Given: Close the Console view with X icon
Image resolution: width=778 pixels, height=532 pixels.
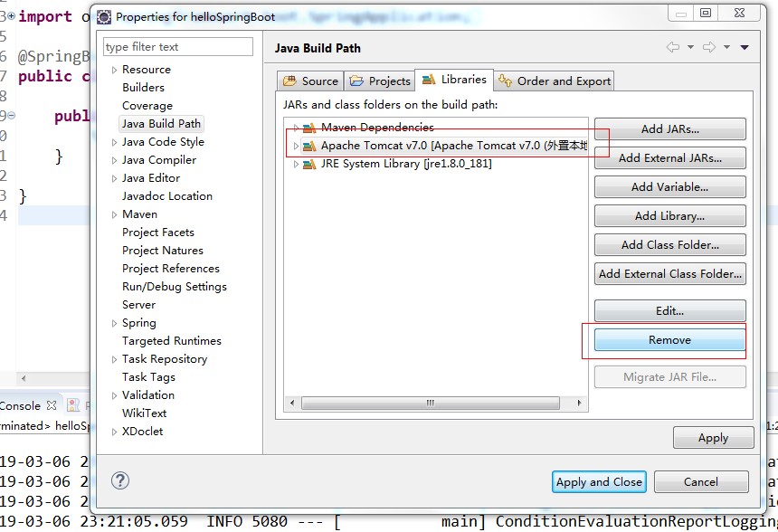Looking at the screenshot, I should click(52, 405).
